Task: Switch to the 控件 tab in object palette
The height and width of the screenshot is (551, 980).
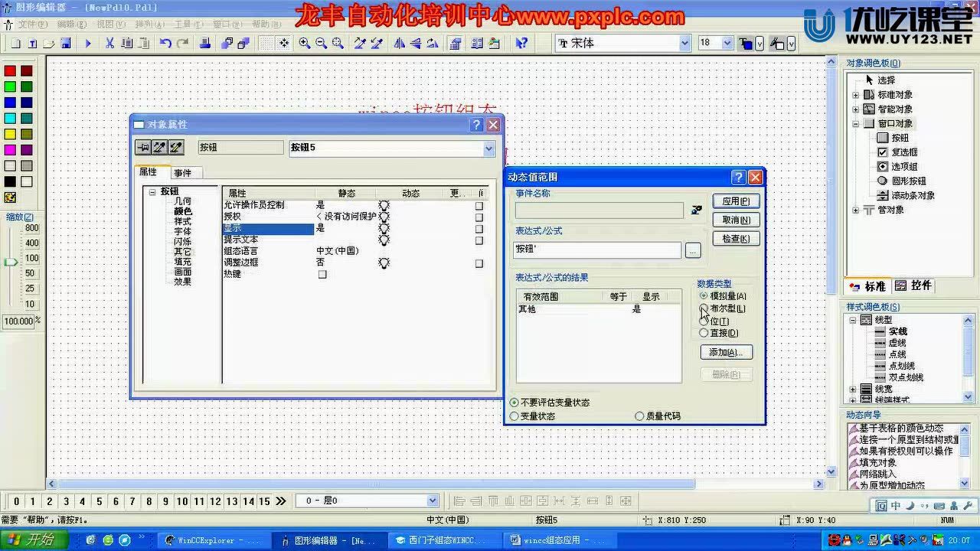Action: pyautogui.click(x=917, y=285)
